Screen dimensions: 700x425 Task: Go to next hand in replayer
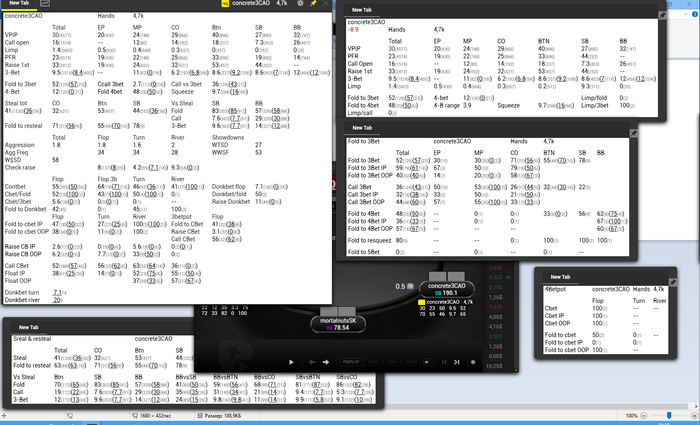coord(457,362)
